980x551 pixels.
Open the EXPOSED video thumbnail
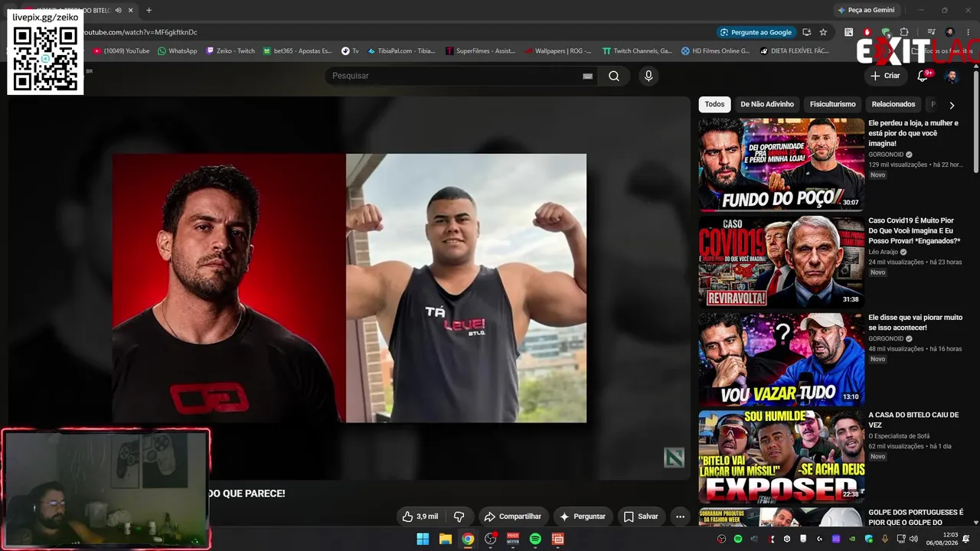click(x=781, y=456)
